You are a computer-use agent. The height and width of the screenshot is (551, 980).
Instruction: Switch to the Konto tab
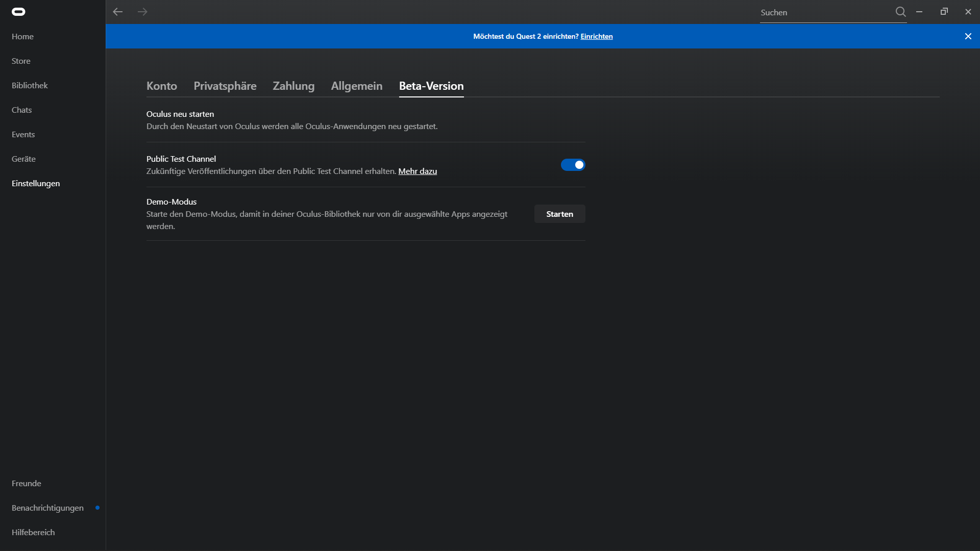pos(162,86)
